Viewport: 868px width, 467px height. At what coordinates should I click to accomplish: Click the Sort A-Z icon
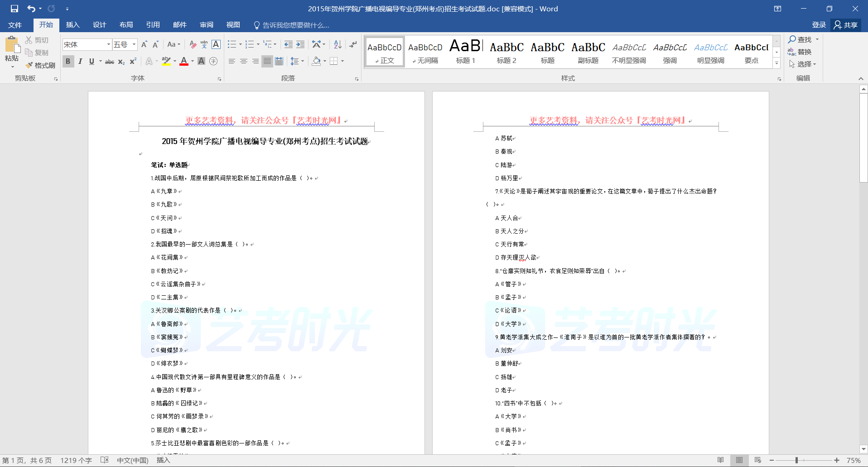click(x=338, y=44)
